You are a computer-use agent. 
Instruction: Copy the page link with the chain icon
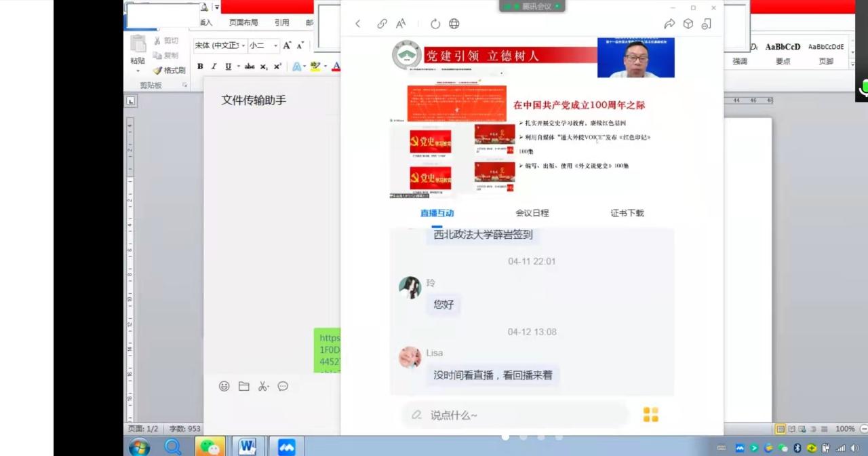[x=382, y=24]
